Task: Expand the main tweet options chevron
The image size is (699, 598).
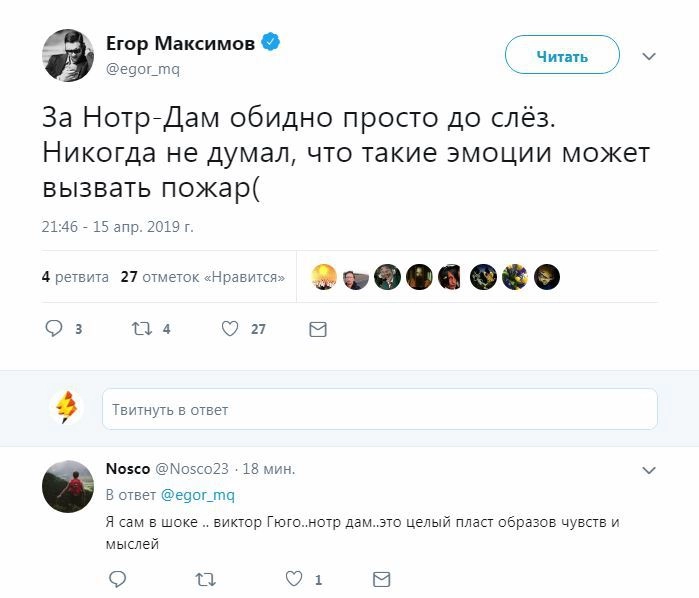Action: pos(648,56)
